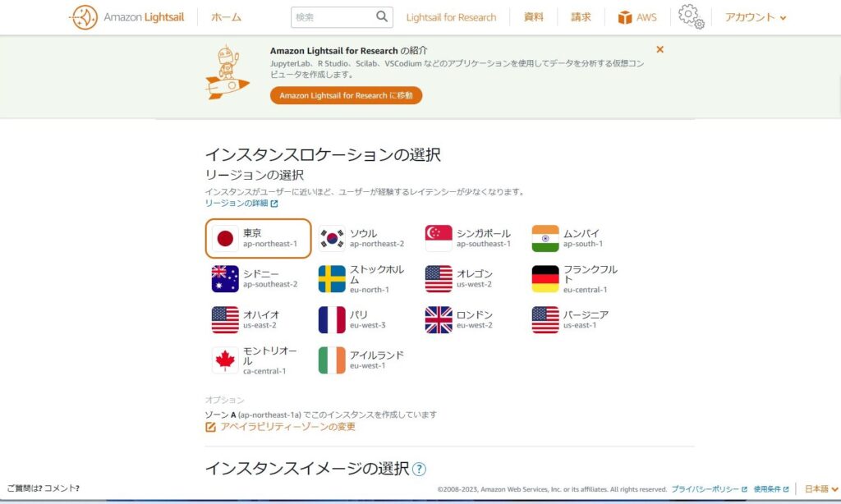Open 請求 billing menu item
Image resolution: width=841 pixels, height=504 pixels.
[581, 17]
